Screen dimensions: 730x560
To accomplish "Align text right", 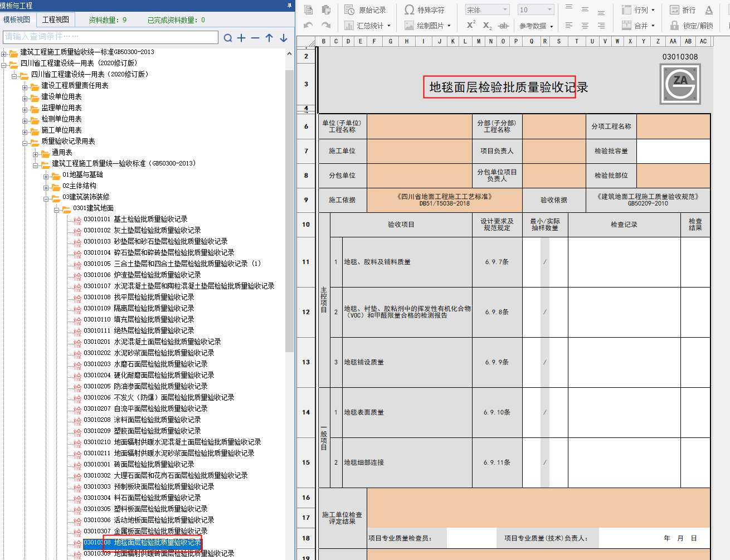I will tap(601, 26).
